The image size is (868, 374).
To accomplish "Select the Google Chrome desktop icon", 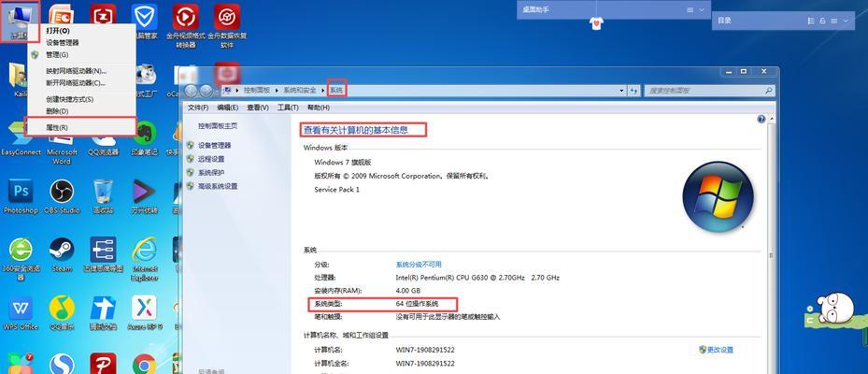I will tap(145, 364).
